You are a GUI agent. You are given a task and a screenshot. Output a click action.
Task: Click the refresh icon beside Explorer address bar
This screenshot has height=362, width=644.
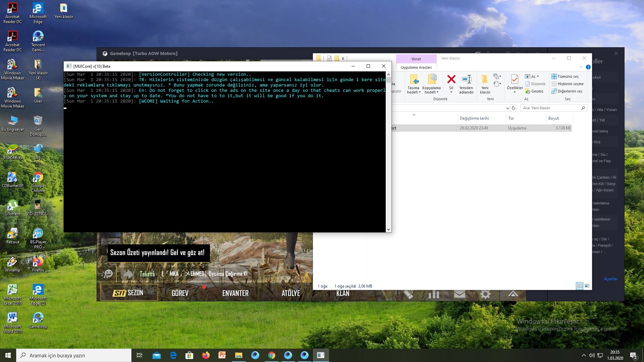[x=514, y=108]
